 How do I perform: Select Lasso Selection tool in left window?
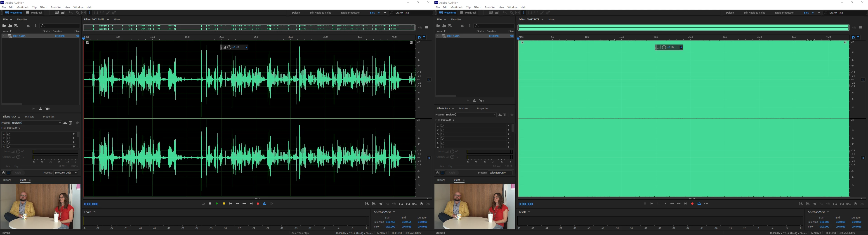102,13
